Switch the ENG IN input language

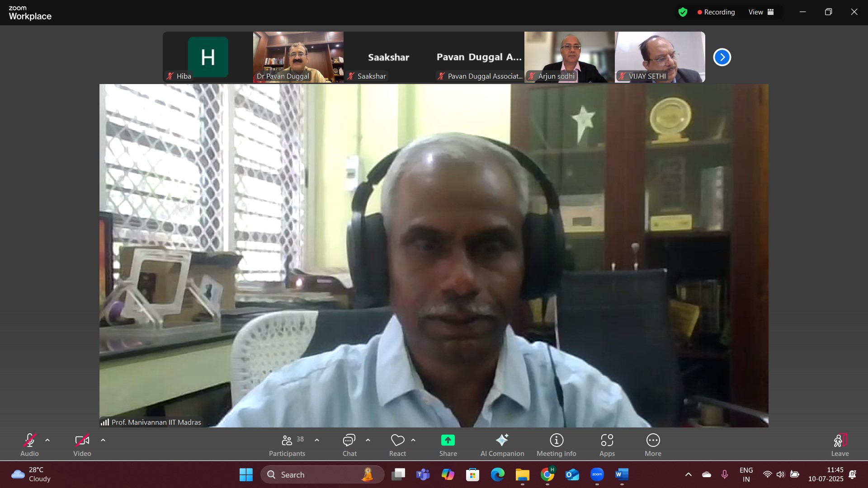coord(746,474)
